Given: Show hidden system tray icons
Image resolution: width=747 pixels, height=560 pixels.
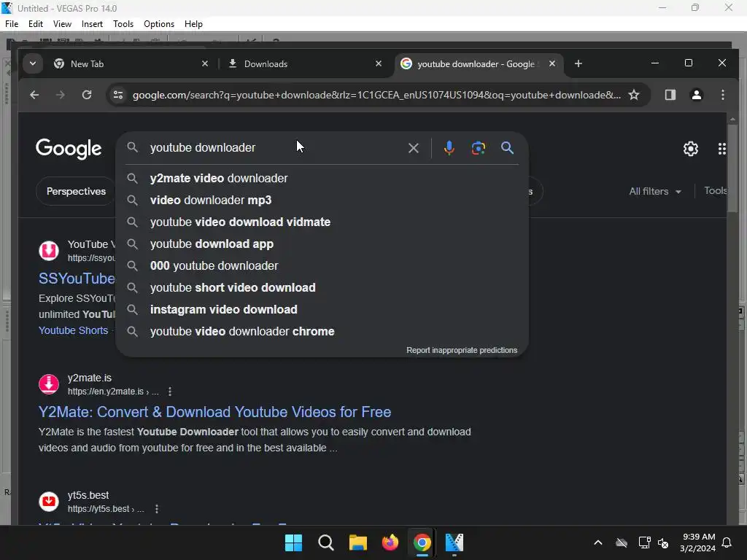Looking at the screenshot, I should pos(598,542).
